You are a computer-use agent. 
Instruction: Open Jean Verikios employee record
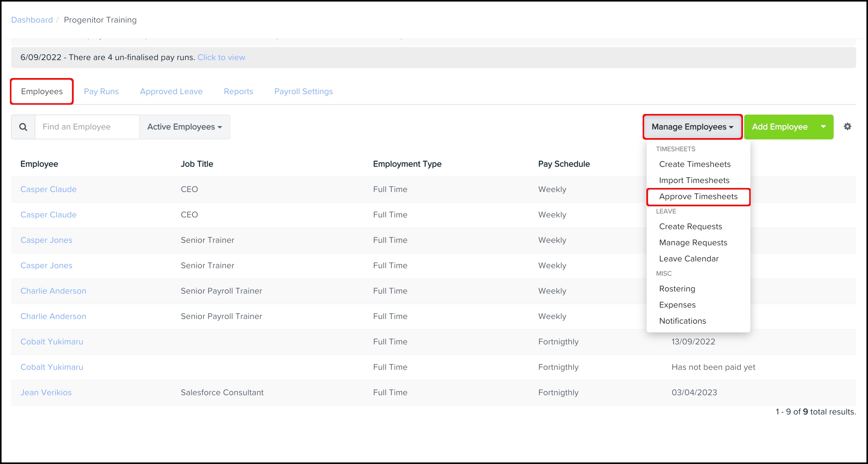(46, 392)
